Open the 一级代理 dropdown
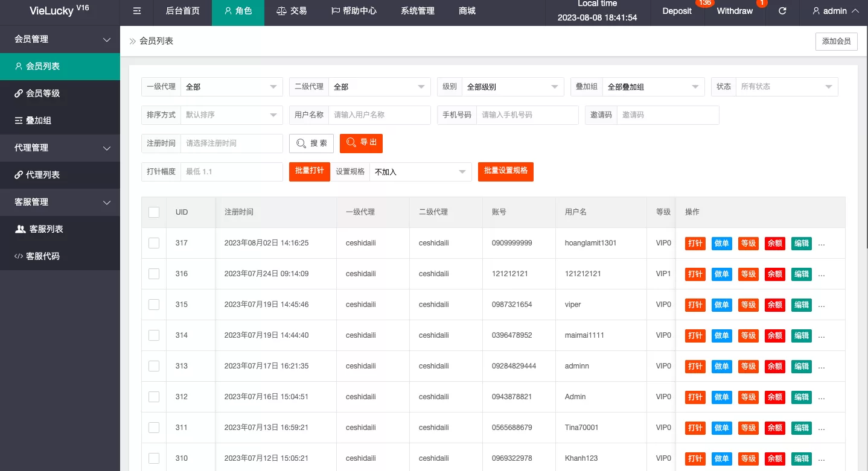This screenshot has height=471, width=868. tap(232, 87)
